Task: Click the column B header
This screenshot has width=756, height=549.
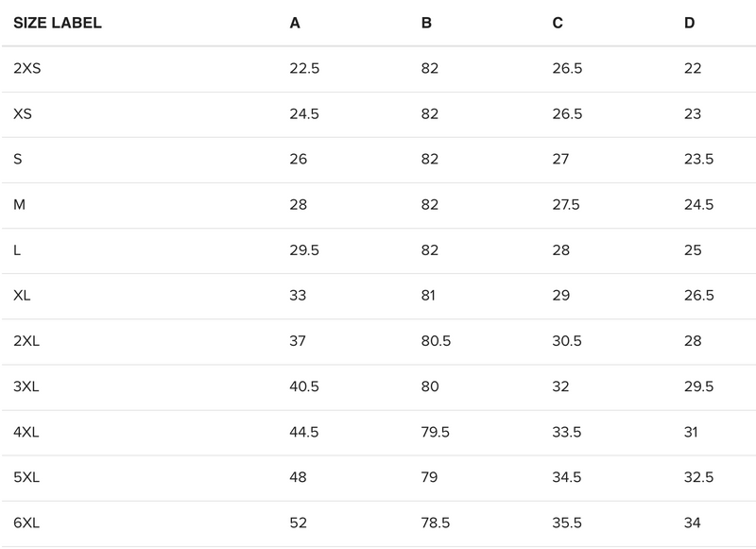Action: point(426,24)
